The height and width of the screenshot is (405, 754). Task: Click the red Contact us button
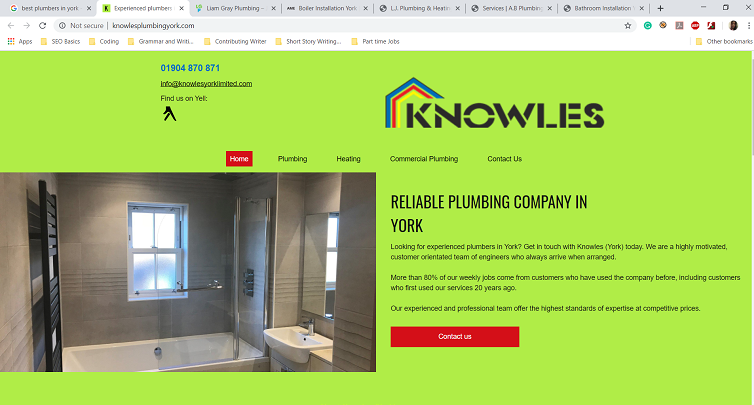click(x=455, y=337)
